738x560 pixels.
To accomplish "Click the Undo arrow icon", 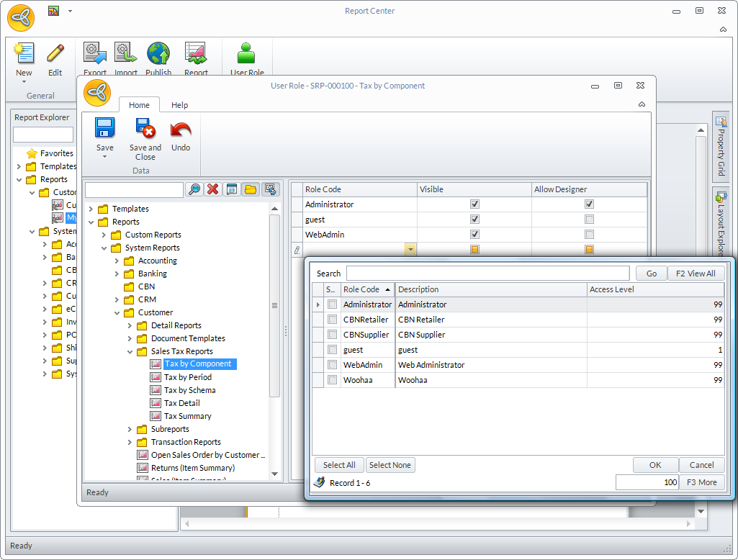I will [x=181, y=130].
